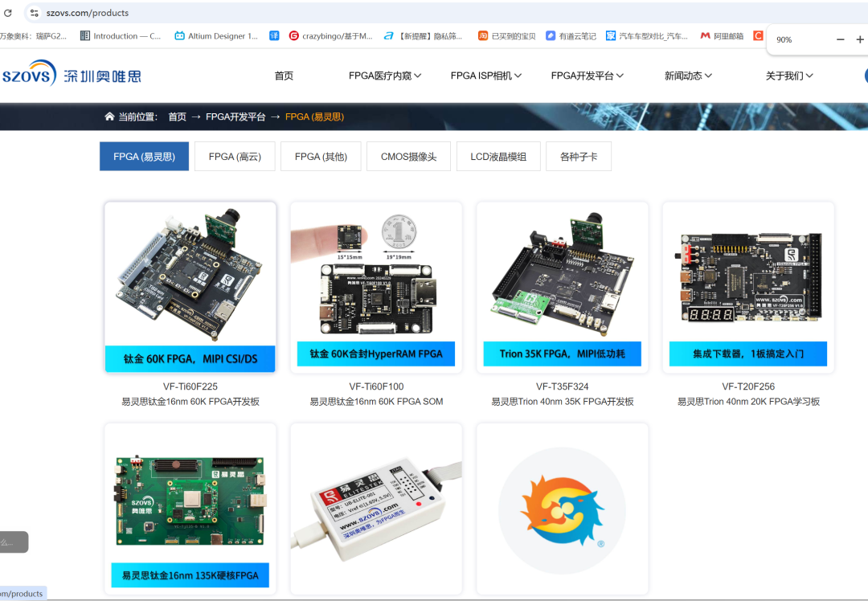Click the VF-Ti60F100 product title
The height and width of the screenshot is (601, 868).
pyautogui.click(x=376, y=386)
